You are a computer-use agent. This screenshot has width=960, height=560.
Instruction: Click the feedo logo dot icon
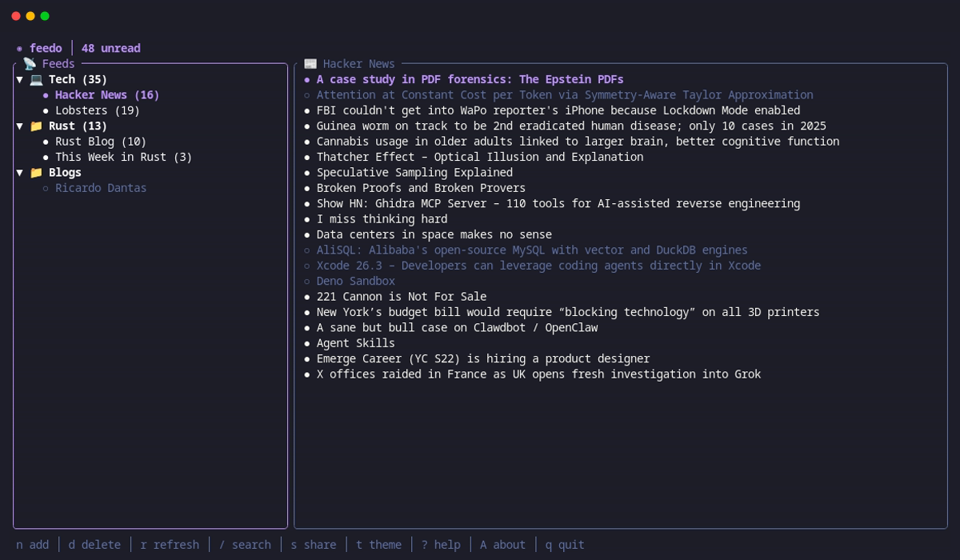(19, 49)
